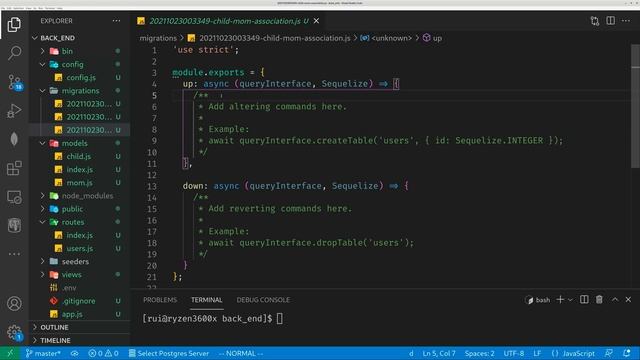Open the Extensions view
The height and width of the screenshot is (360, 640).
14,168
